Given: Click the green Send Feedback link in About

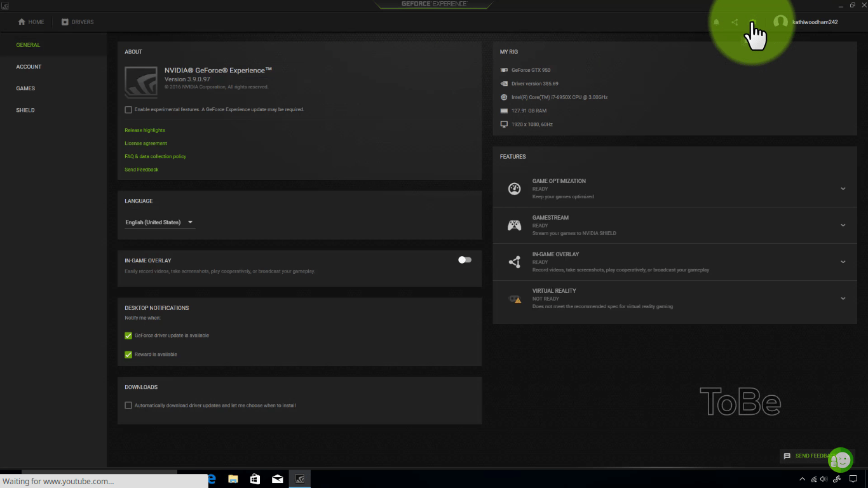Looking at the screenshot, I should tap(141, 170).
